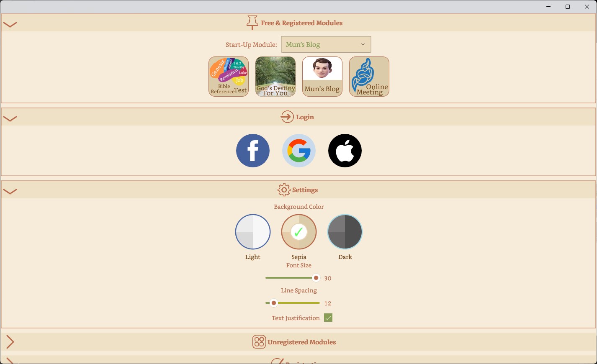Click the Font Size slider track
Image resolution: width=597 pixels, height=364 pixels.
[293, 278]
